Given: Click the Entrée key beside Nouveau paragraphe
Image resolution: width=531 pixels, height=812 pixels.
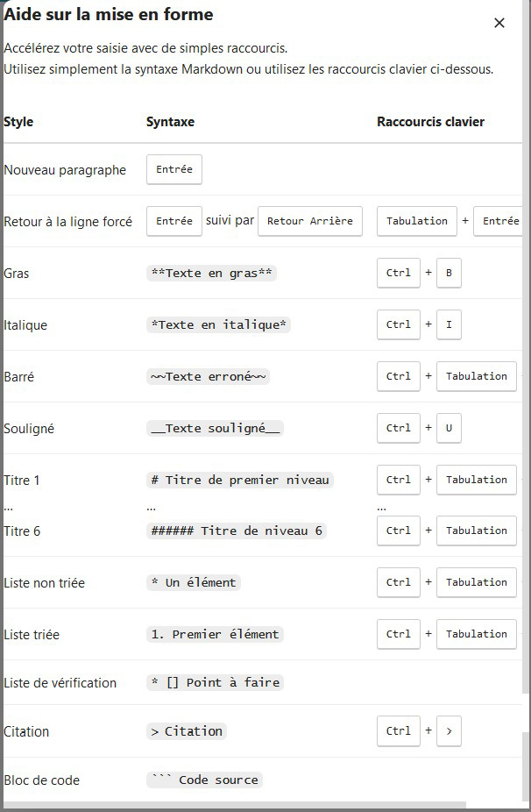Looking at the screenshot, I should tap(174, 170).
